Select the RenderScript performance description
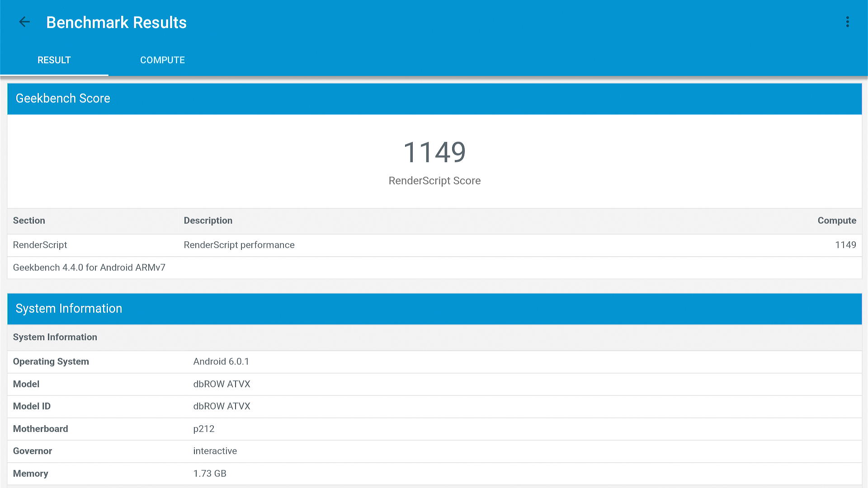Image resolution: width=868 pixels, height=488 pixels. point(239,245)
